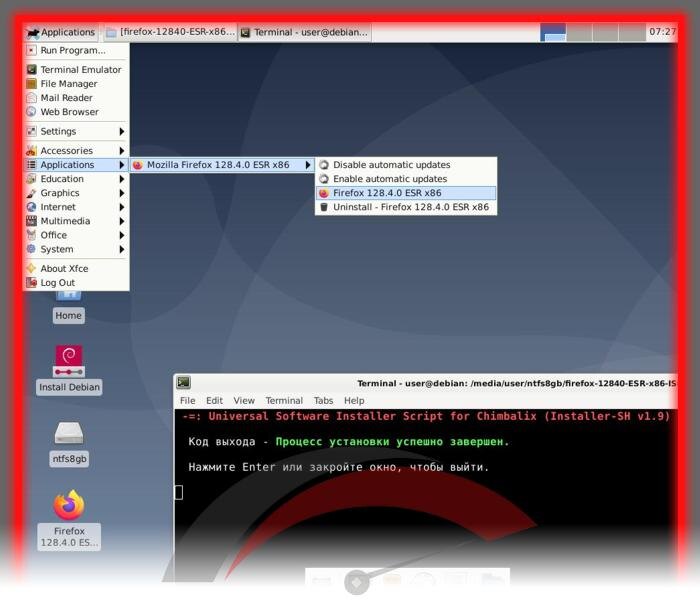The width and height of the screenshot is (700, 600).
Task: Expand the Mozilla Firefox submenu arrow
Action: tap(308, 165)
